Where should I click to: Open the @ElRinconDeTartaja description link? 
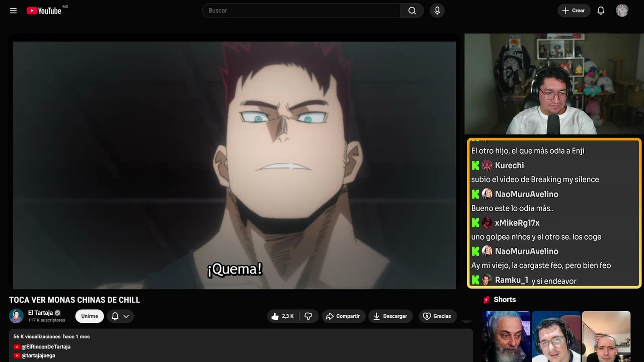(46, 347)
